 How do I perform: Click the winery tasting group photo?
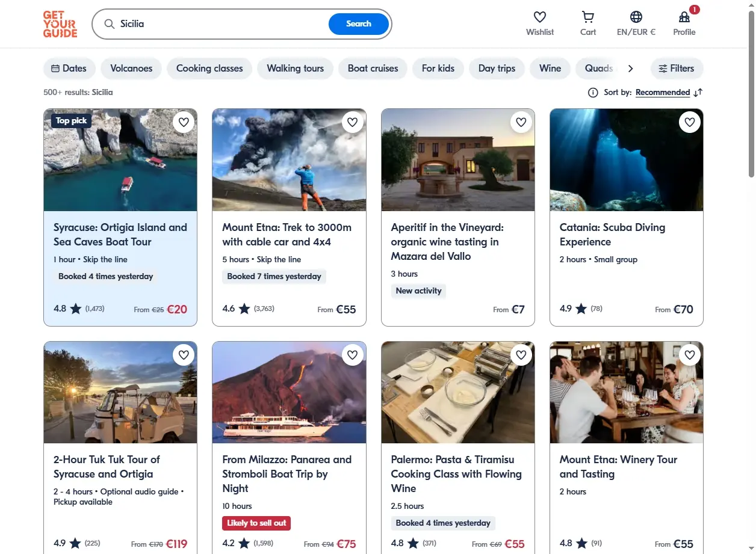coord(627,393)
